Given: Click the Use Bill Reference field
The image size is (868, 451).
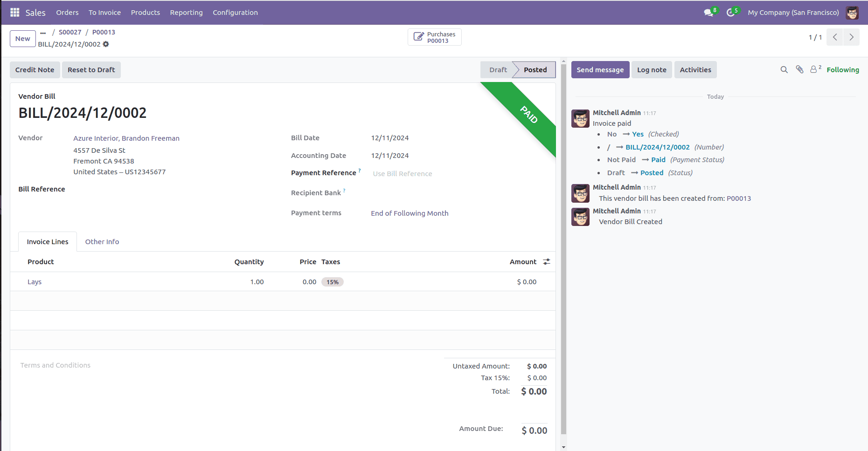Looking at the screenshot, I should pyautogui.click(x=402, y=173).
